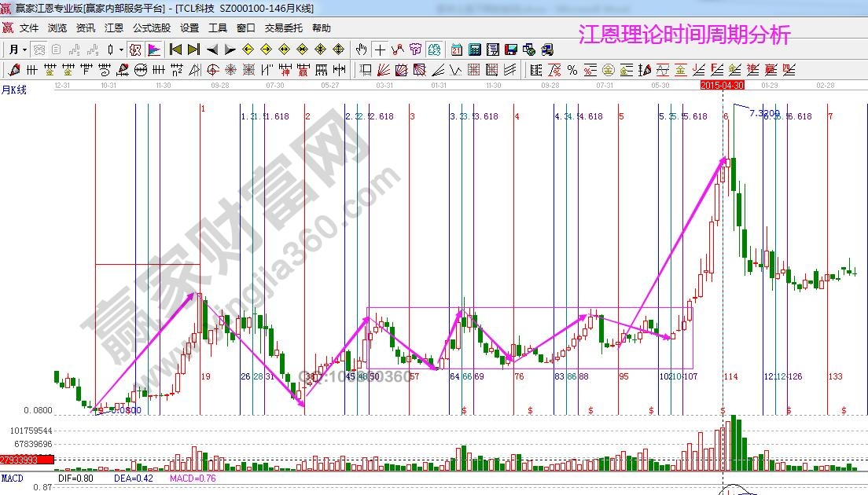This screenshot has height=495, width=868.
Task: Open the 公式选股 menu
Action: [x=152, y=27]
